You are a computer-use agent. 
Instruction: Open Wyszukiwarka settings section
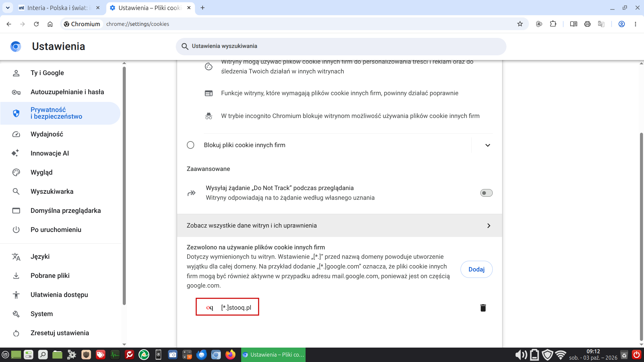click(60, 192)
